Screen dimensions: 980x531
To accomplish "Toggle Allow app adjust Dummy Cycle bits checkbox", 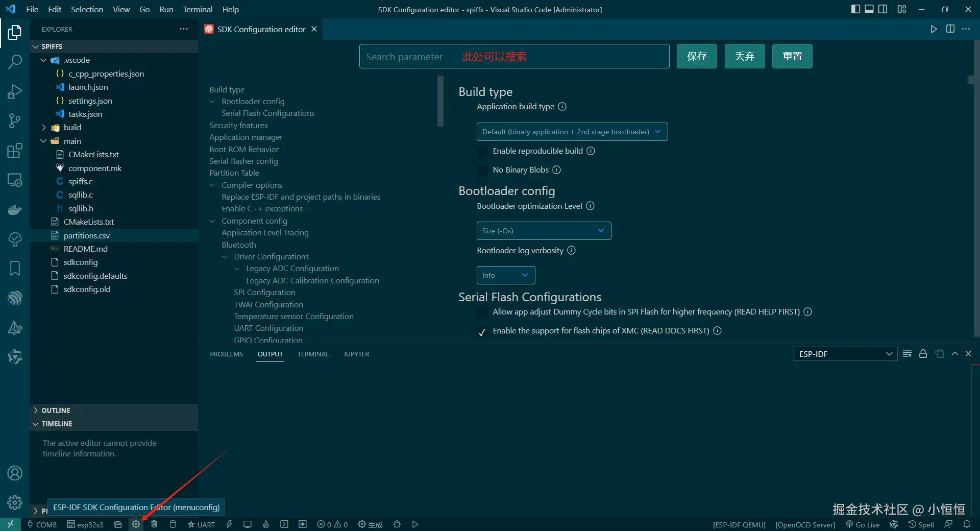I will (x=482, y=312).
